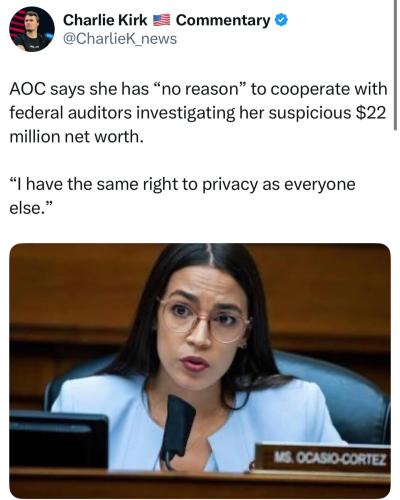Click the "Commentary" label in the header

(223, 21)
